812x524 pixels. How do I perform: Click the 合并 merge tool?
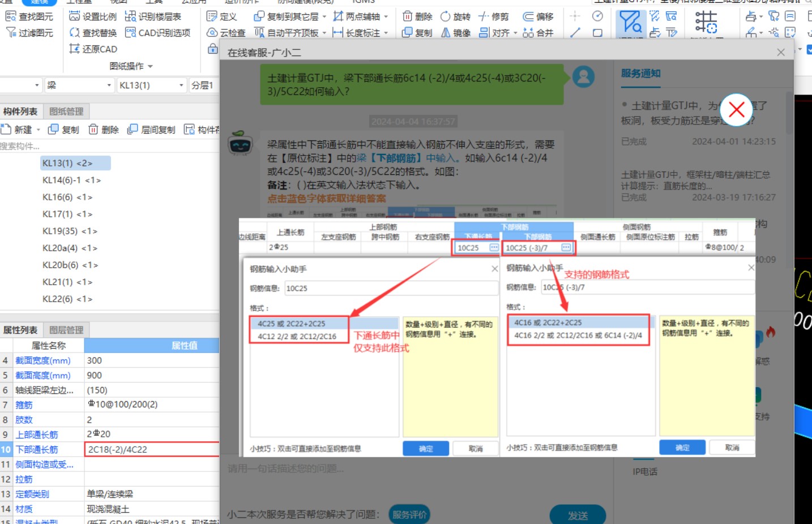[x=538, y=33]
